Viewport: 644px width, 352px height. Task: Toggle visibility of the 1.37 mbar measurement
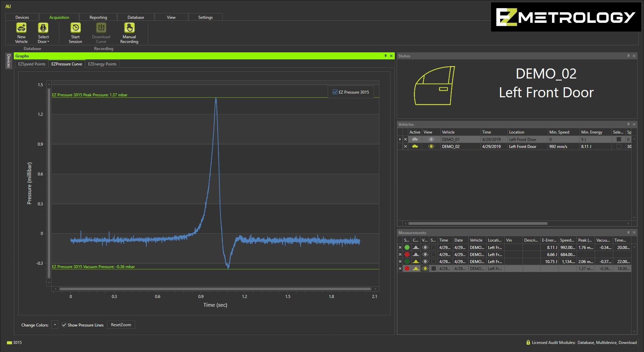(x=425, y=268)
